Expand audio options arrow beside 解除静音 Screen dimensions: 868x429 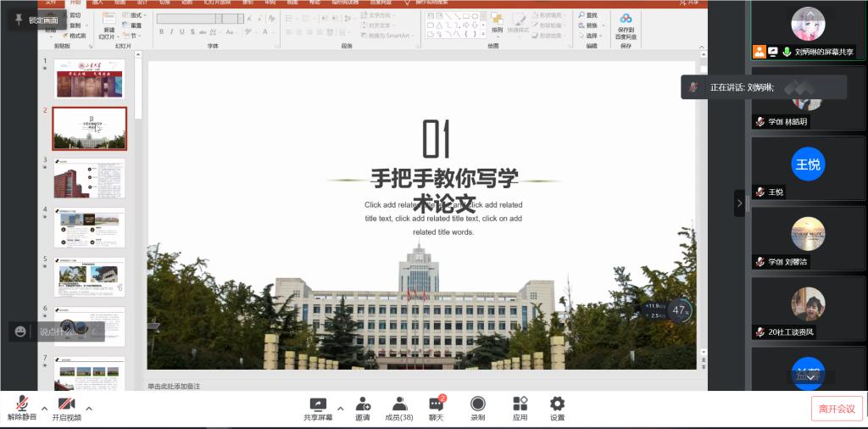(45, 408)
